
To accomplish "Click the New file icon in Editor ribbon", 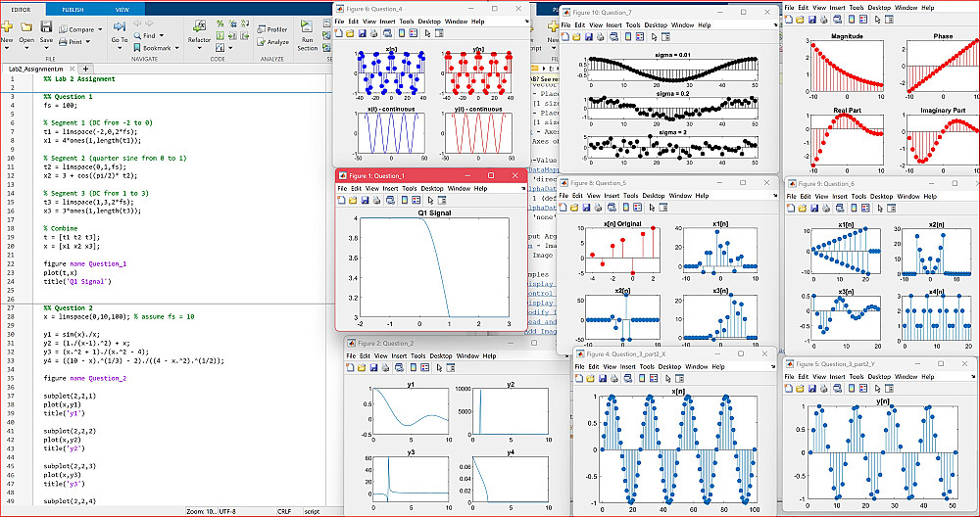I will [6, 26].
